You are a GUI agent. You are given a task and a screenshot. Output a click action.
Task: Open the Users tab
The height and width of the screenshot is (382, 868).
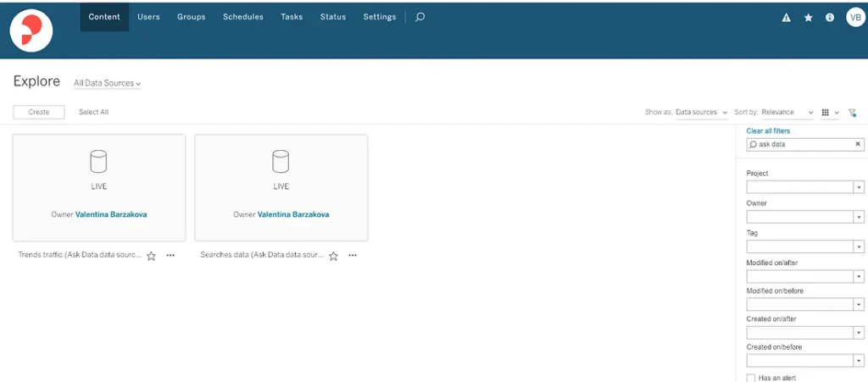pos(148,17)
